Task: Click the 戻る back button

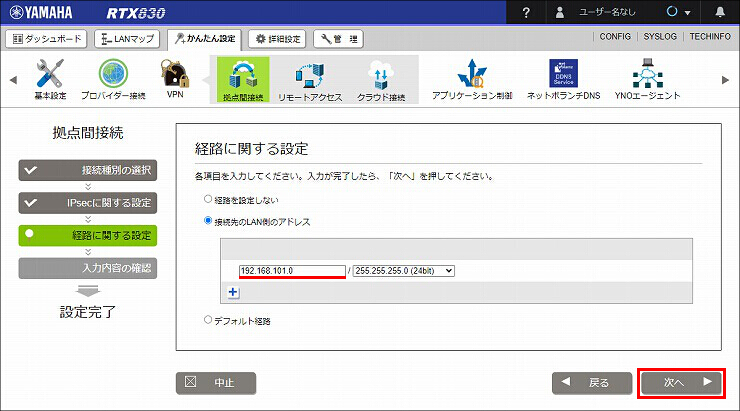Action: click(592, 383)
